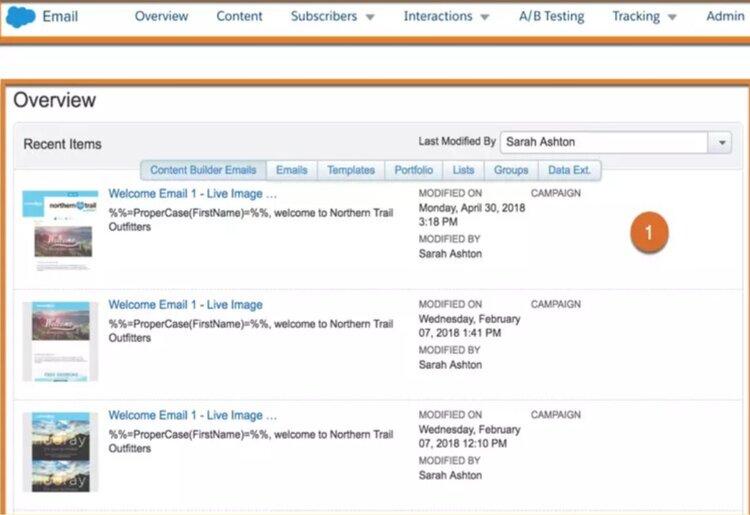Go to the Content menu

click(239, 16)
